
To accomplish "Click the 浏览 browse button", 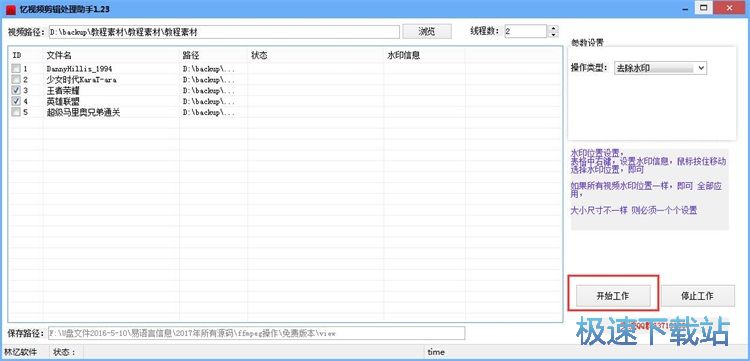I will (427, 32).
